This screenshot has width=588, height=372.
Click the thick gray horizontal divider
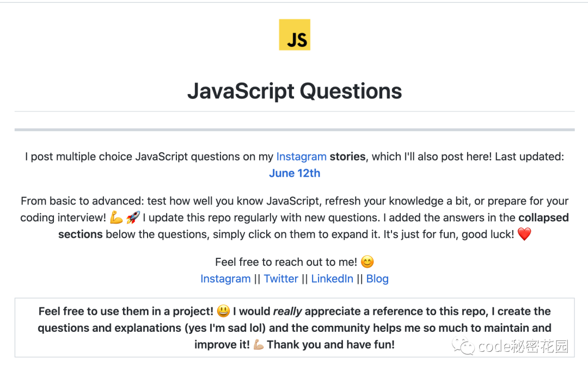tap(295, 129)
